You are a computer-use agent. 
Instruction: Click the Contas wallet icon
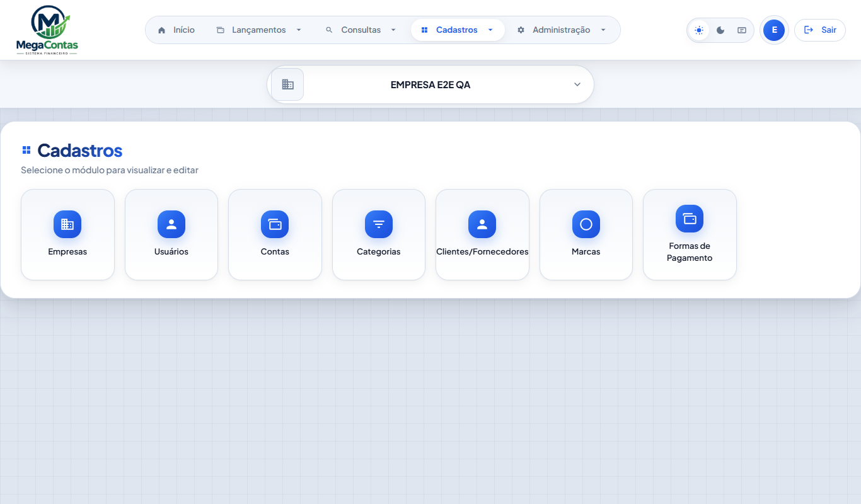point(275,224)
